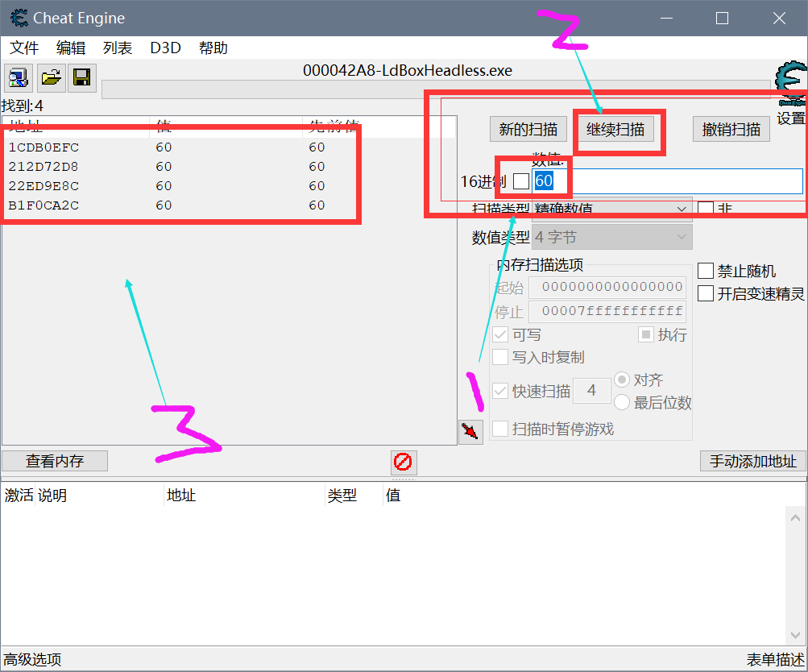Viewport: 808px width, 672px height.
Task: Select the 最后位数 radio button
Action: click(622, 402)
